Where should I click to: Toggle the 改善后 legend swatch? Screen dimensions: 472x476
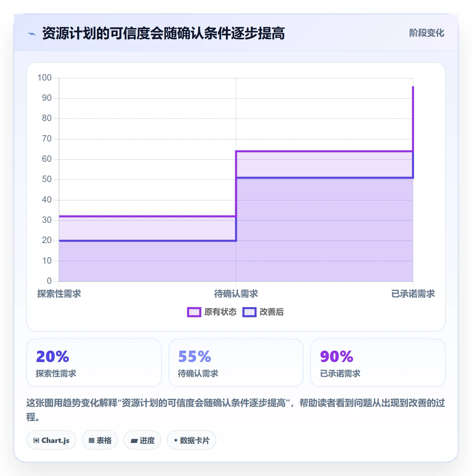click(249, 312)
